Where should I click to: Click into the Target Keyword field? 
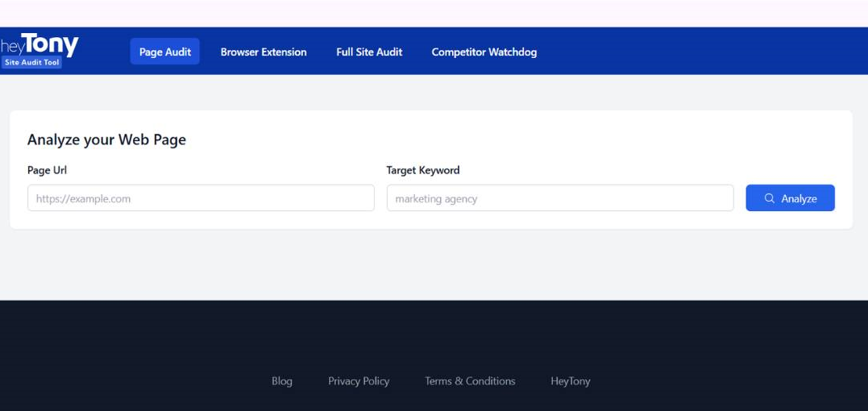point(560,198)
